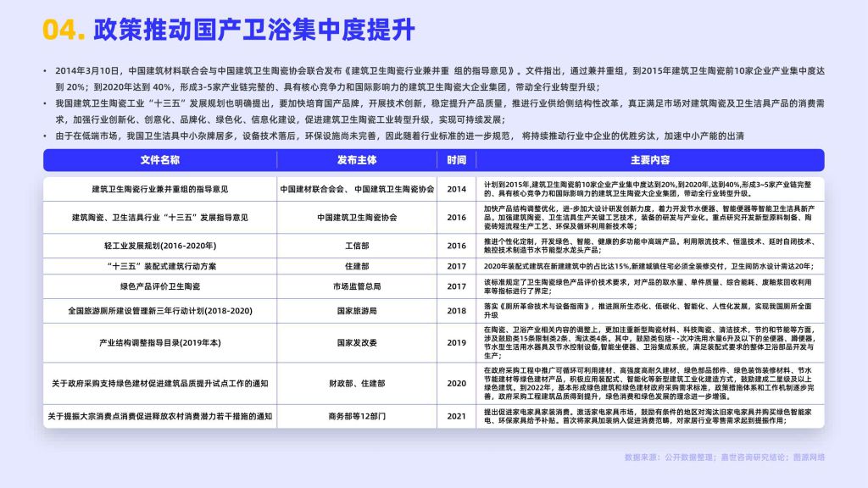Click cell 建筑卫生陶瓷行业兼并重组的指导意见
The height and width of the screenshot is (488, 868).
click(x=160, y=189)
